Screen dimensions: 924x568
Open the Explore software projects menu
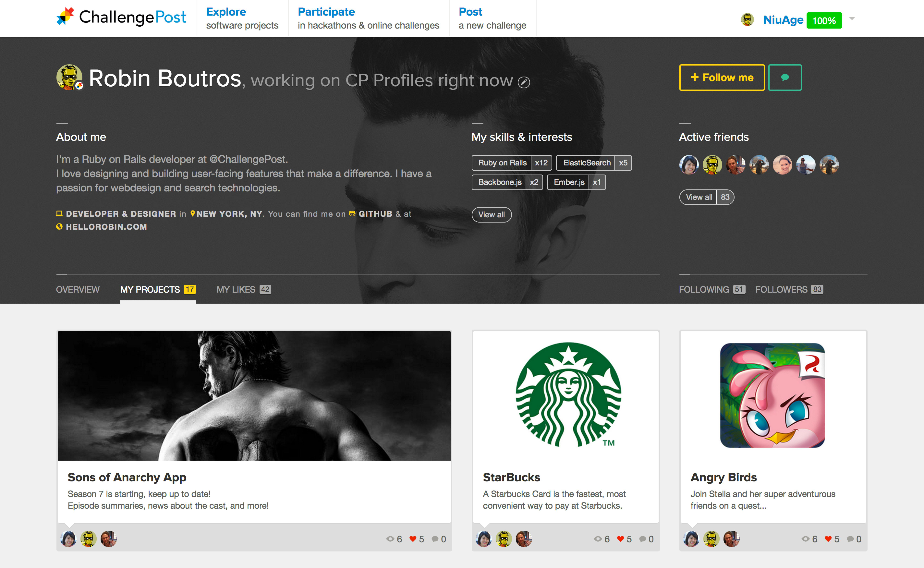(242, 18)
